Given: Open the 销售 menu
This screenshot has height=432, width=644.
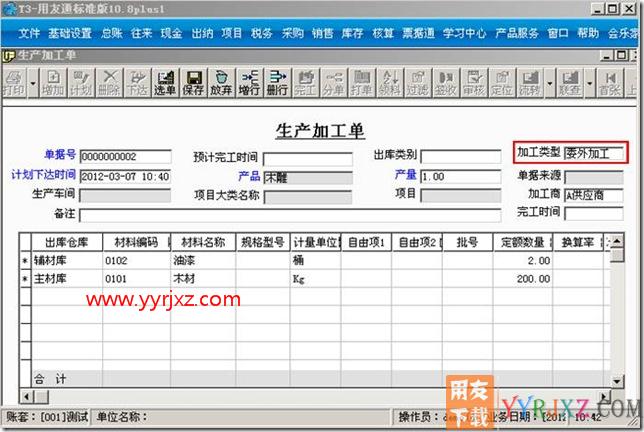Looking at the screenshot, I should (322, 33).
